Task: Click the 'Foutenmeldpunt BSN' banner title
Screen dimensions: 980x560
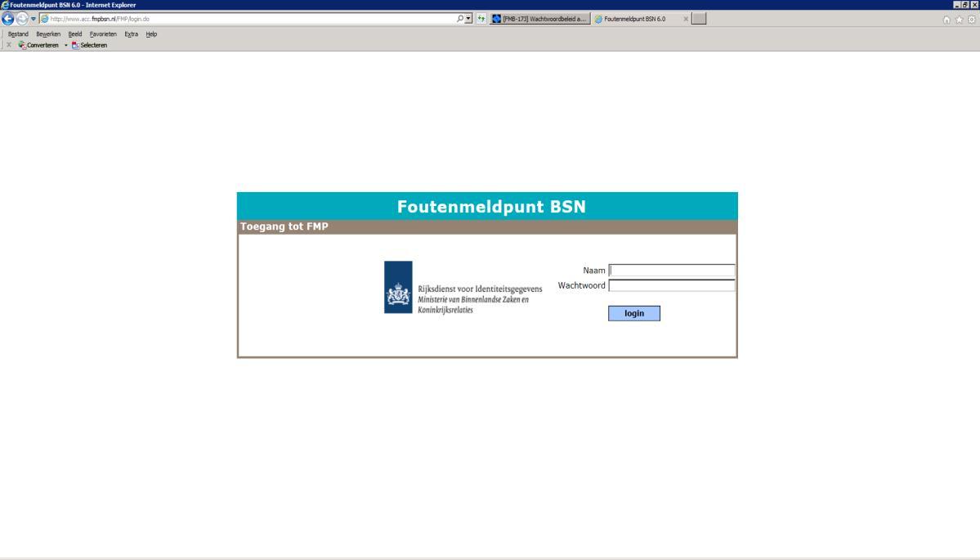Action: pos(491,207)
